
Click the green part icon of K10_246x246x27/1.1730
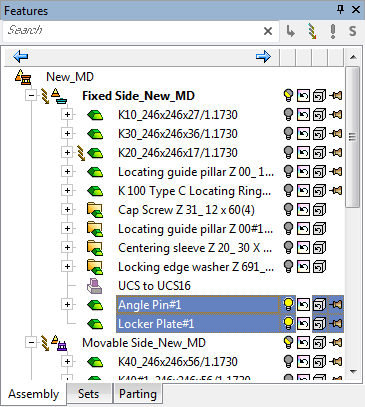click(x=95, y=115)
